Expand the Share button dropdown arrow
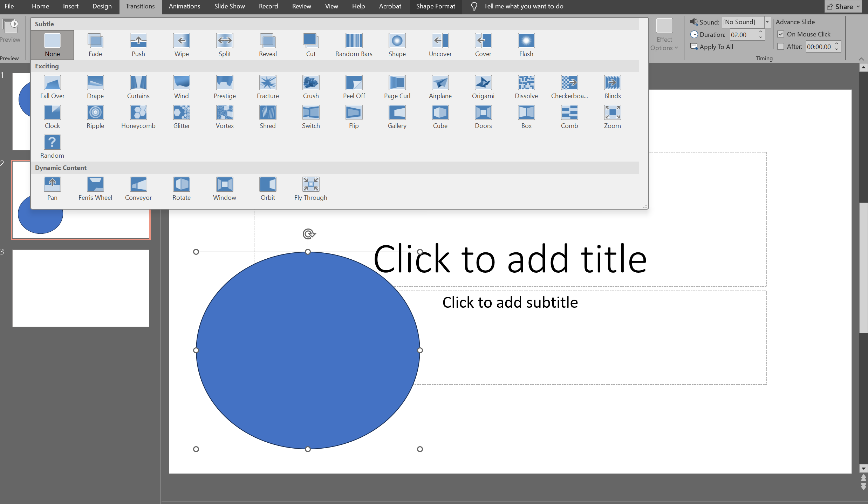The image size is (868, 504). (858, 7)
